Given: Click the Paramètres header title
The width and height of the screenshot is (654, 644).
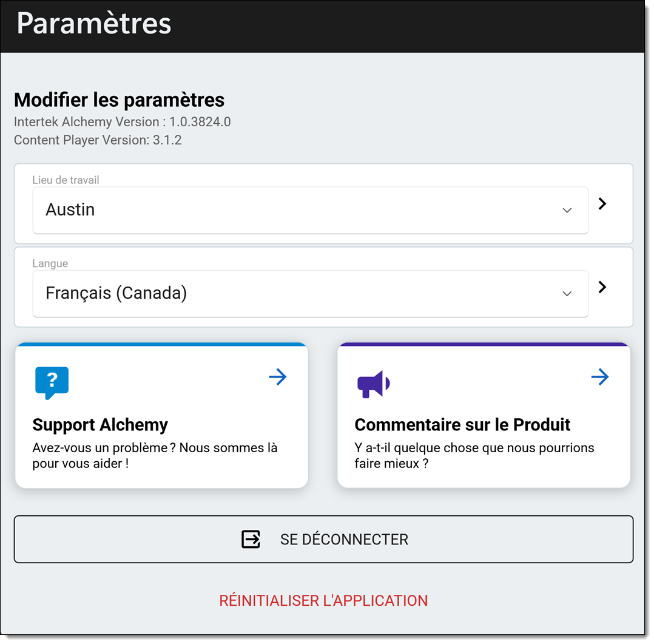Looking at the screenshot, I should tap(94, 24).
